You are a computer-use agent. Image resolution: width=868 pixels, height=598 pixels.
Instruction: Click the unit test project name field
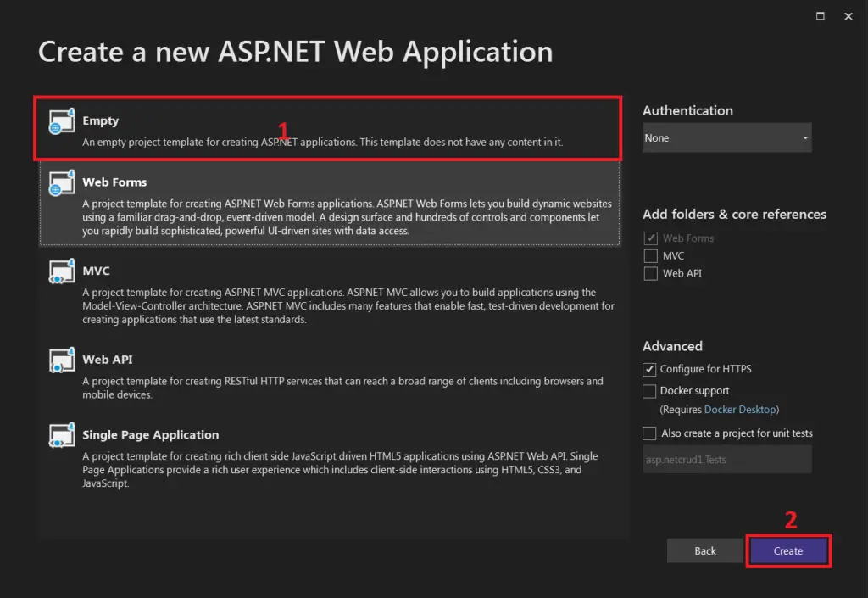726,460
